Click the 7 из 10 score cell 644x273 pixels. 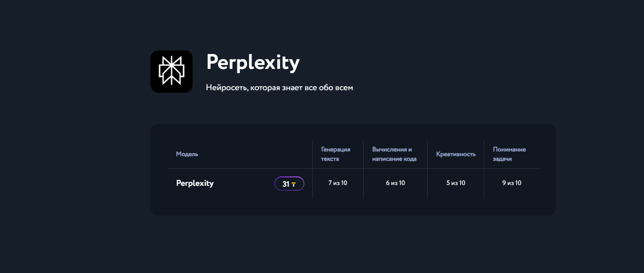pyautogui.click(x=337, y=183)
